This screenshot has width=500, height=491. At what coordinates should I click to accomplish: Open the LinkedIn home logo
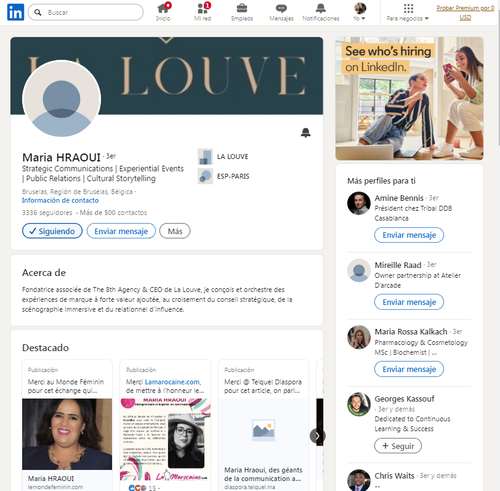(15, 12)
